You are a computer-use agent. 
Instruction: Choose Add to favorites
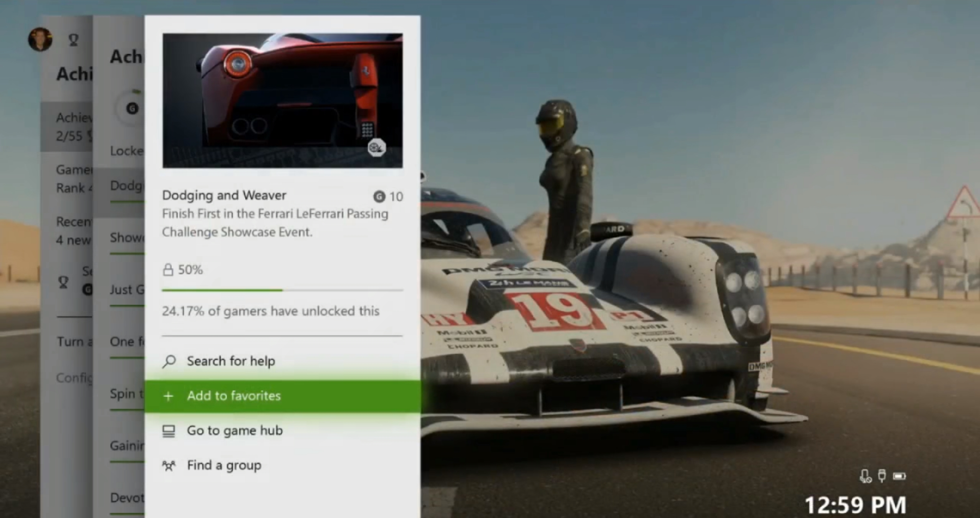pyautogui.click(x=282, y=396)
